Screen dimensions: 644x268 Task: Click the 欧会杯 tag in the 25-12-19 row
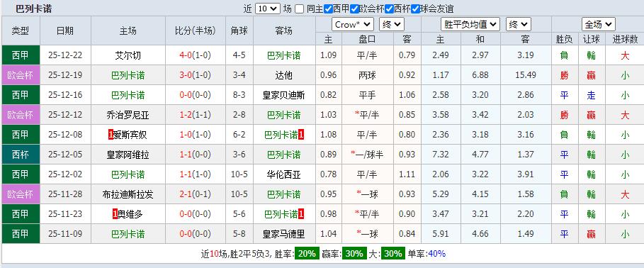coord(21,75)
